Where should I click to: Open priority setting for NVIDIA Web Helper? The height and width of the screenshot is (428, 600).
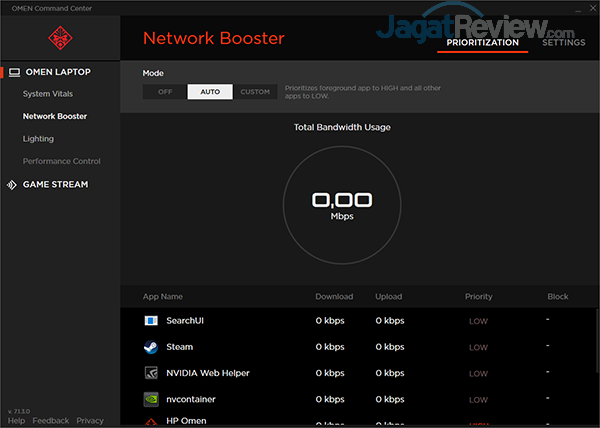tap(478, 373)
